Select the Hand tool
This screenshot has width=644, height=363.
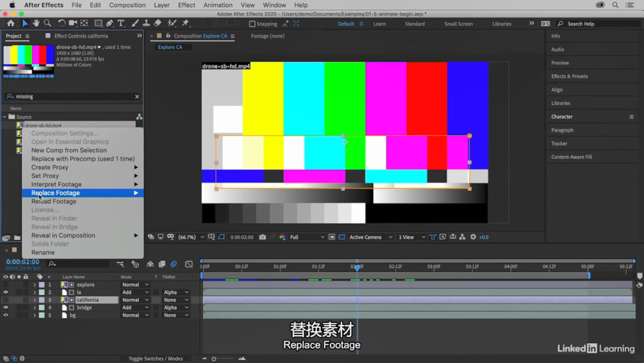[x=36, y=23]
